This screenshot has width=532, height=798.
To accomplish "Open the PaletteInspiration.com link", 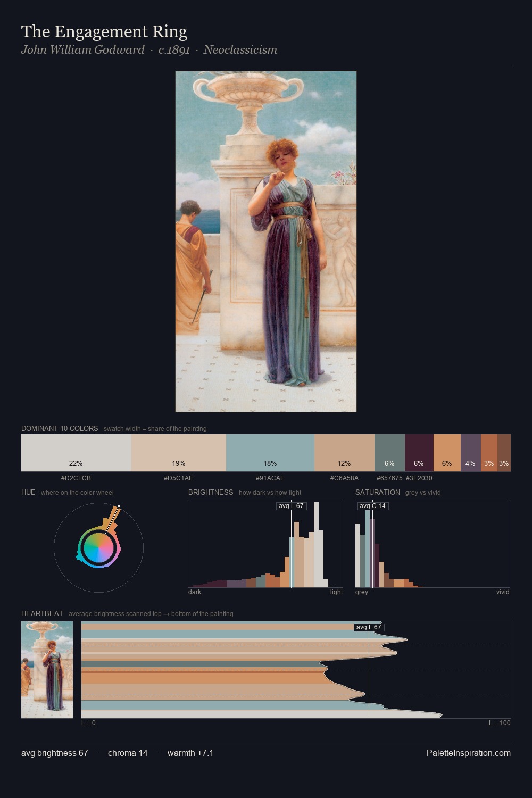I will (x=469, y=753).
